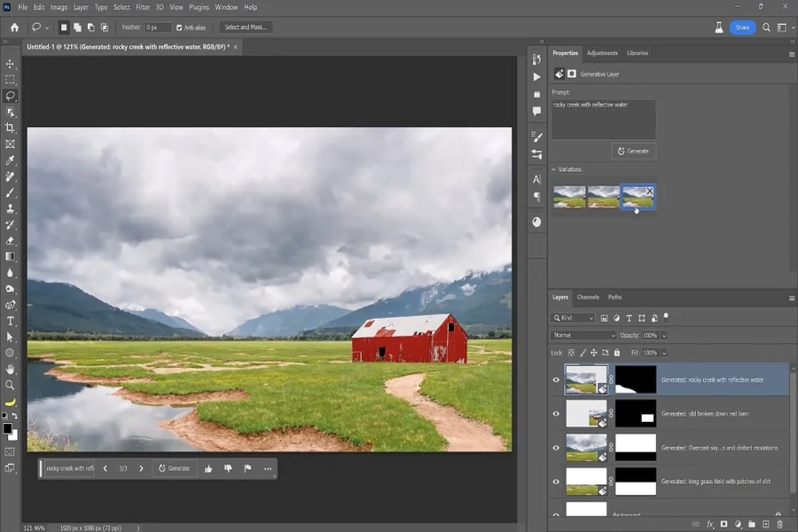Select the Horizontal Type tool

(11, 321)
